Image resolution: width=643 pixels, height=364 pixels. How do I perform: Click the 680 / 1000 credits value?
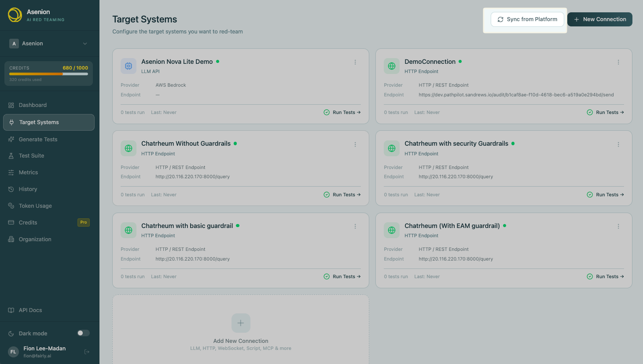(x=75, y=68)
